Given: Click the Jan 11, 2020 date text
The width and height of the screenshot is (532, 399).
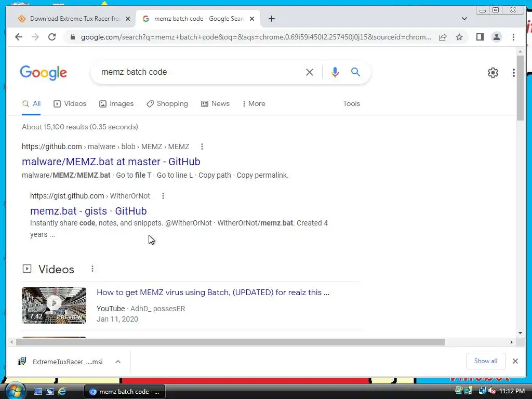Looking at the screenshot, I should point(117,319).
